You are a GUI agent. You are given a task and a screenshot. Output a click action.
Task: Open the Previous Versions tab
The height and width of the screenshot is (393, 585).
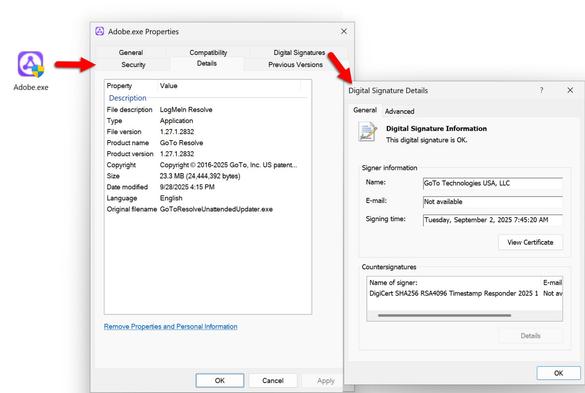click(x=295, y=65)
